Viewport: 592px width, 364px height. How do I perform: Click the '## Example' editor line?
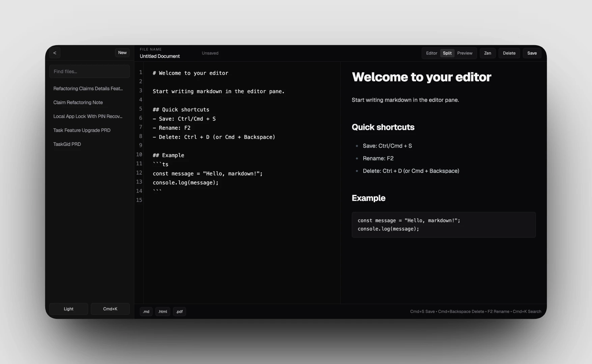click(x=168, y=155)
